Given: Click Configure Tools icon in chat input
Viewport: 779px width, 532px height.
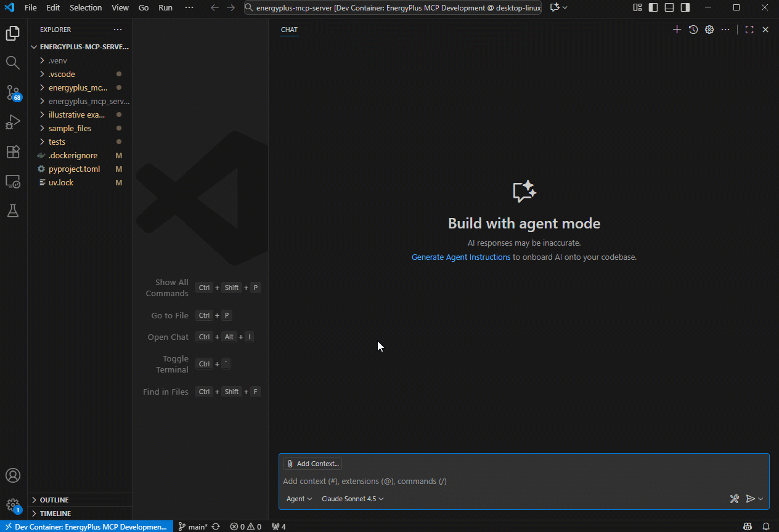Looking at the screenshot, I should [x=734, y=499].
